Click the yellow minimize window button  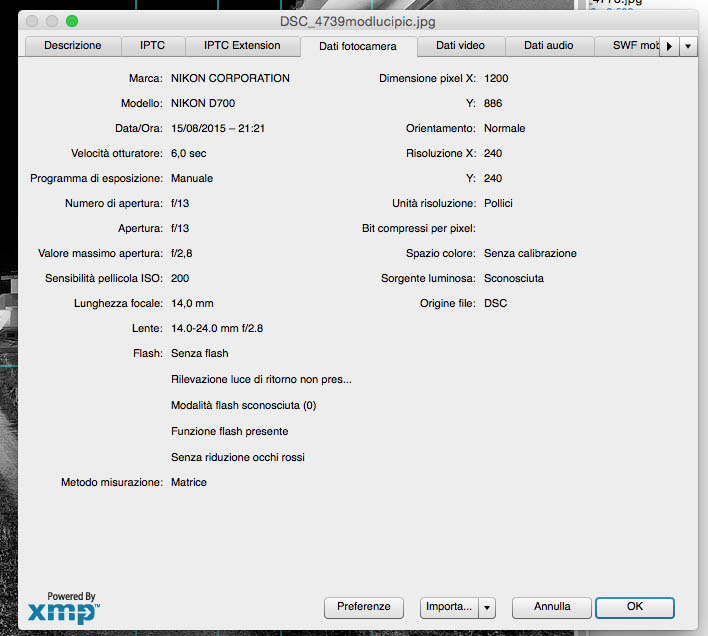[x=52, y=21]
